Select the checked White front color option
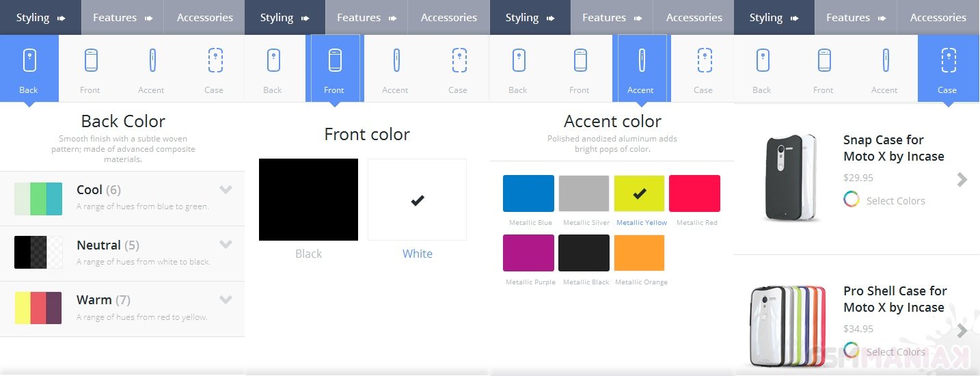980x376 pixels. pos(417,200)
